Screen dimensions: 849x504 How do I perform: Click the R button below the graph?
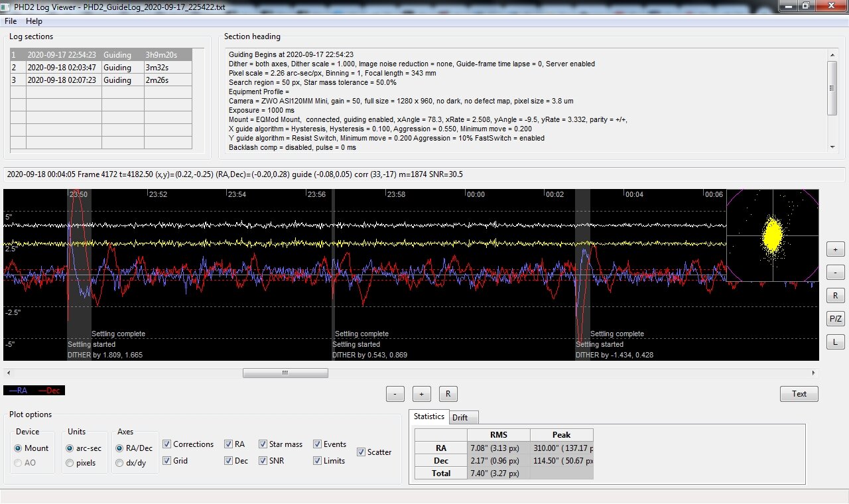point(448,394)
